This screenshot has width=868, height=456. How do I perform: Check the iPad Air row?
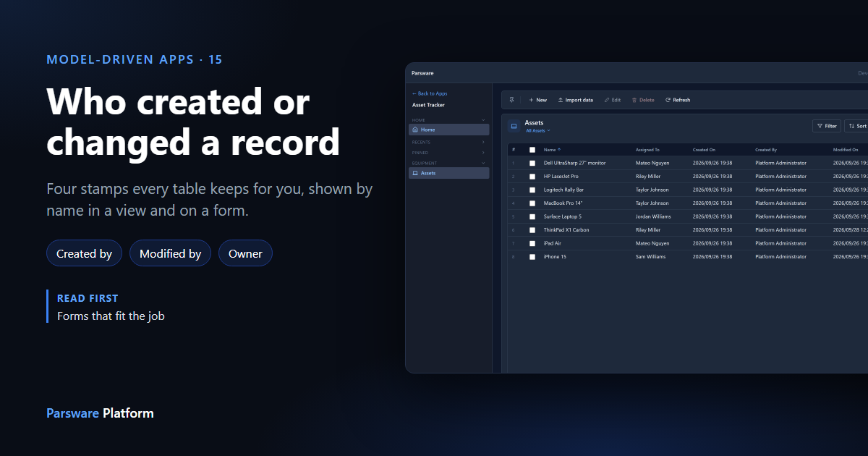532,243
